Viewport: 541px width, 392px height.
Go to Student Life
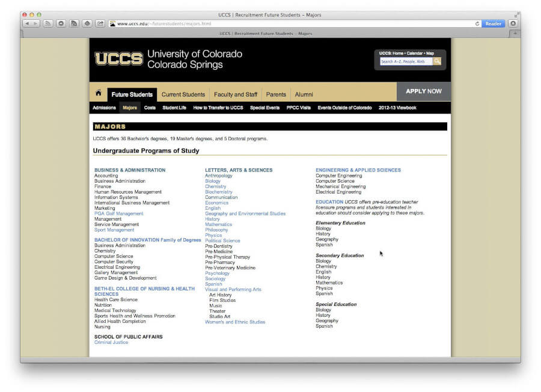pos(174,108)
